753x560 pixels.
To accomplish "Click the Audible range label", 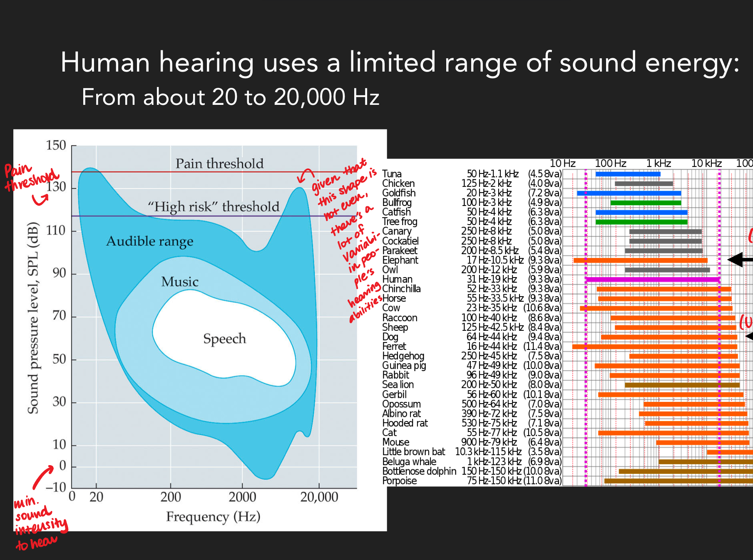I will tap(149, 241).
